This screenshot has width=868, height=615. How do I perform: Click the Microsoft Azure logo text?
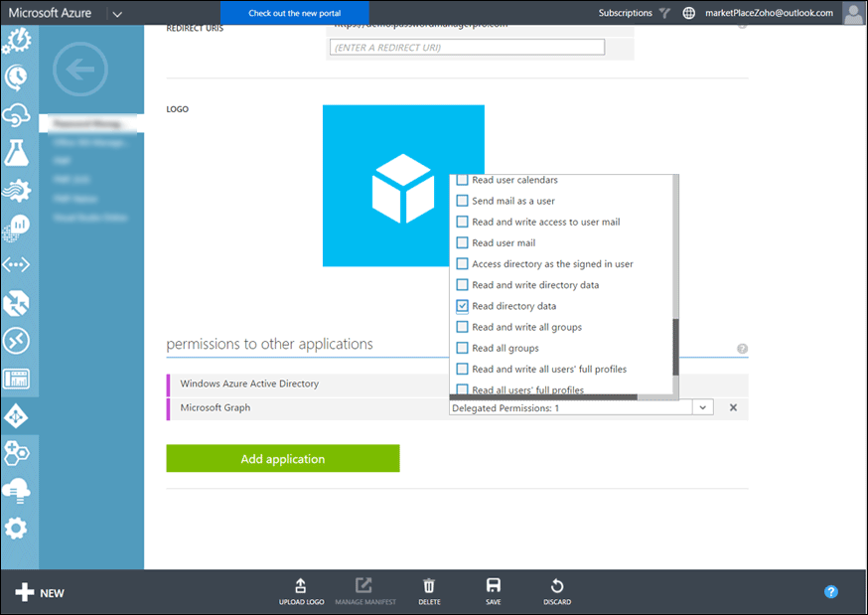point(50,13)
